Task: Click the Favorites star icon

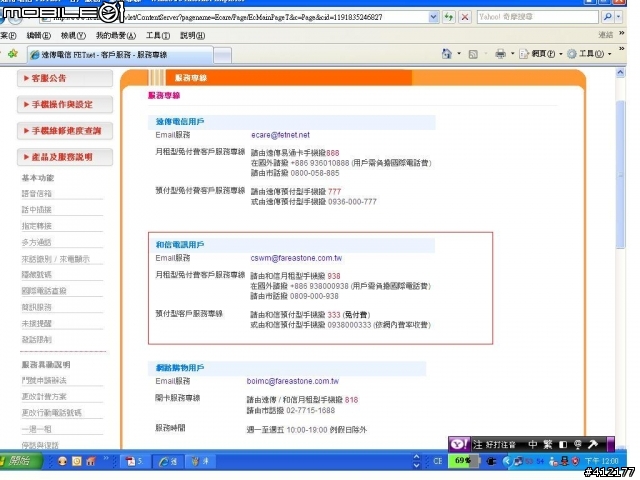Action: (x=13, y=53)
